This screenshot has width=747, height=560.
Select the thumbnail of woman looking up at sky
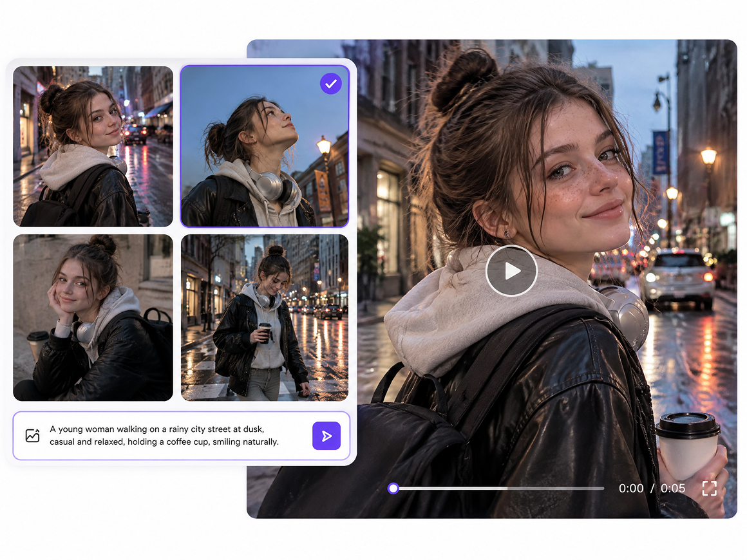click(265, 146)
